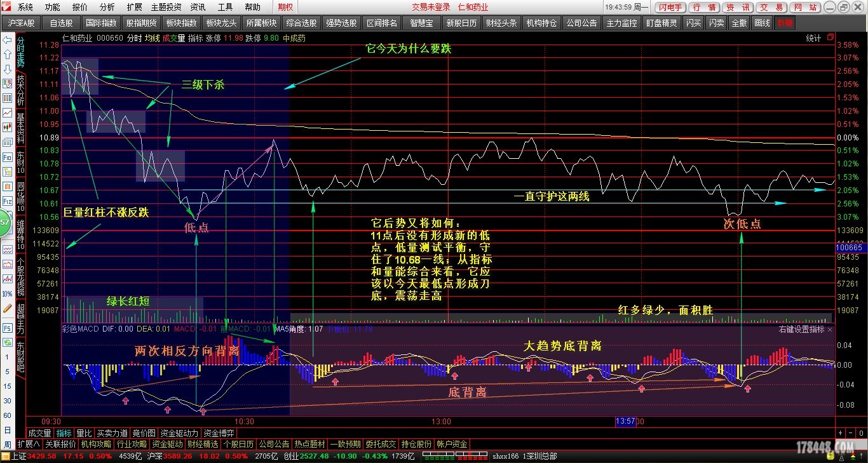Click the candlestick chart icon in sidebar
868x463 pixels.
pyautogui.click(x=7, y=127)
